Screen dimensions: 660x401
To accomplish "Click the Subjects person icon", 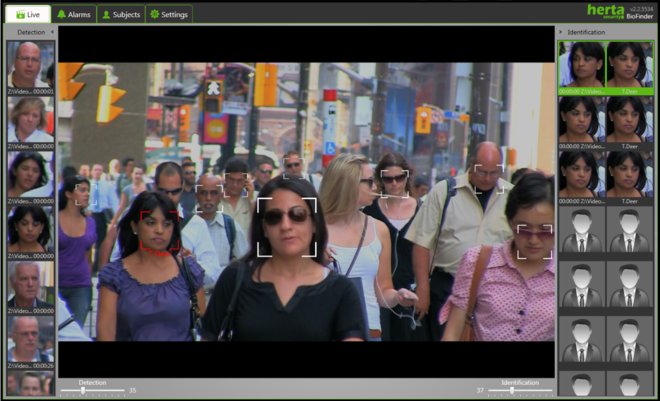I will point(106,14).
